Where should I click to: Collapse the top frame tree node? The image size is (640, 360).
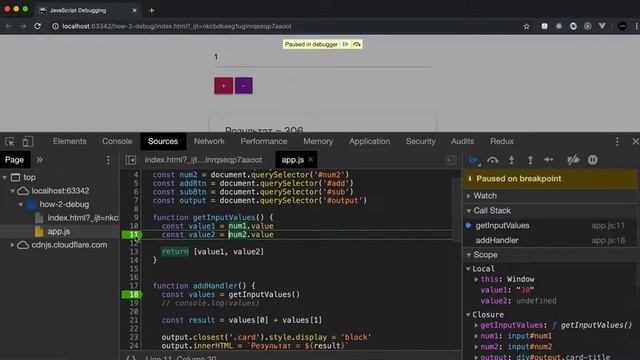coord(5,178)
